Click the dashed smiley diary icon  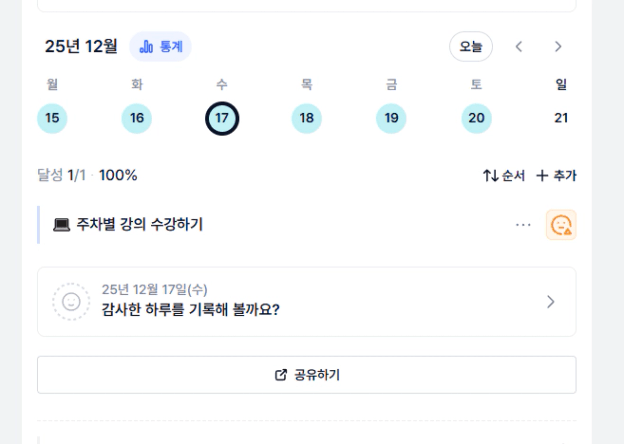pos(71,301)
